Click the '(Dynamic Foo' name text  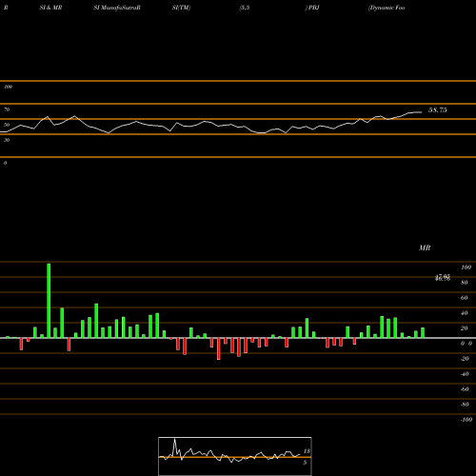(x=387, y=8)
